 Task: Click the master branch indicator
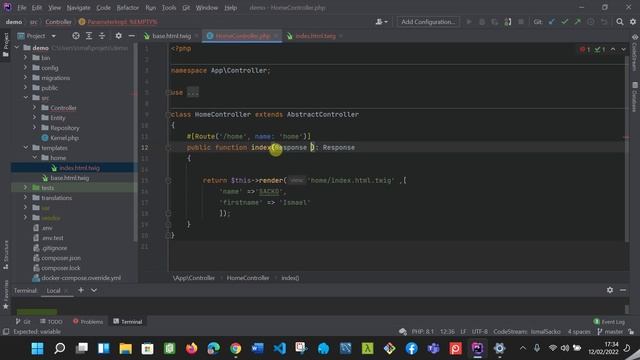610,332
